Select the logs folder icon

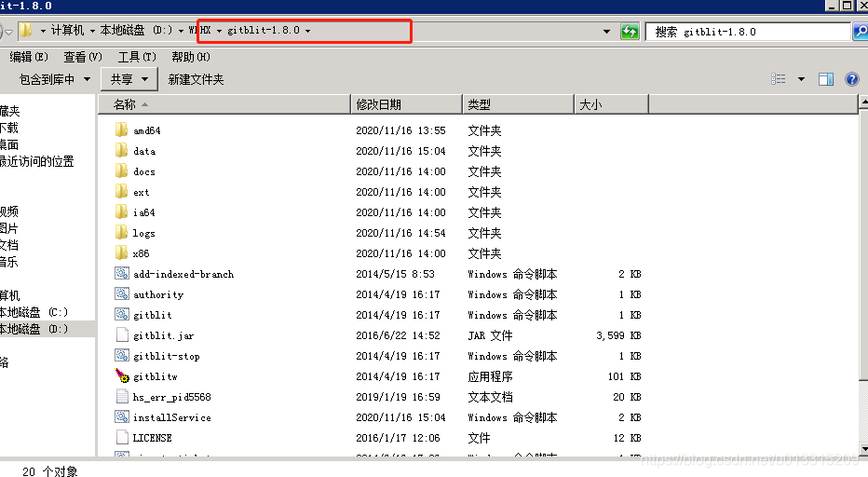click(x=121, y=233)
